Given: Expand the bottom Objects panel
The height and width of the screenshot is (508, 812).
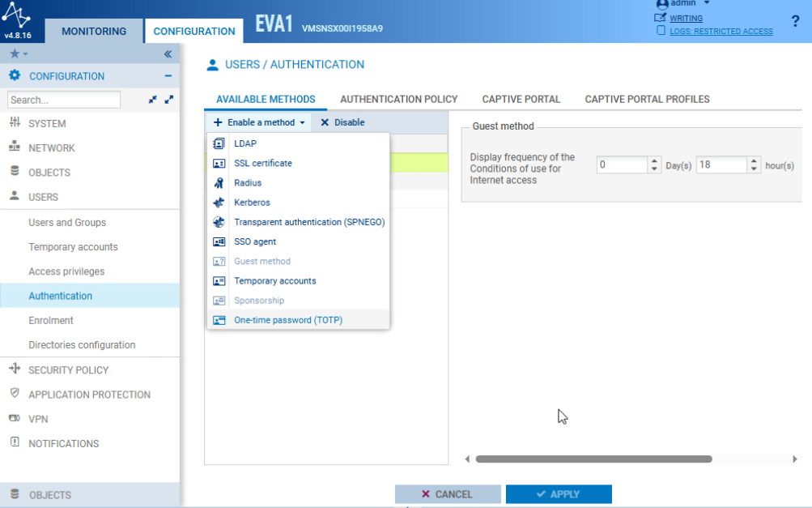Looking at the screenshot, I should click(90, 494).
